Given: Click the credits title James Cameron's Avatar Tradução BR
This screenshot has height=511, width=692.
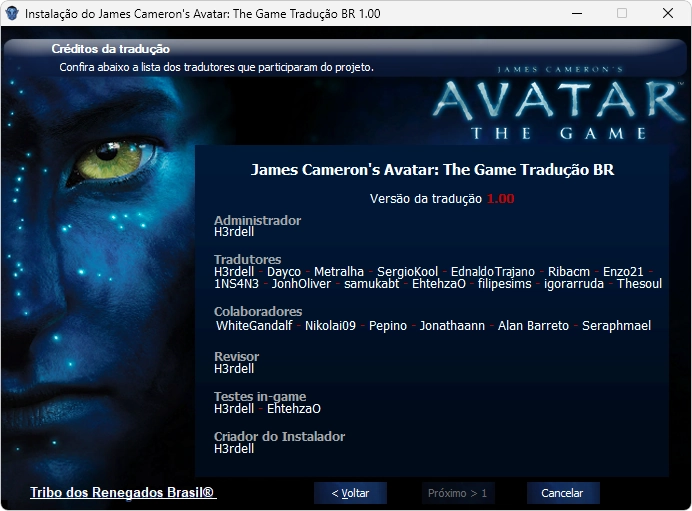Looking at the screenshot, I should [432, 169].
